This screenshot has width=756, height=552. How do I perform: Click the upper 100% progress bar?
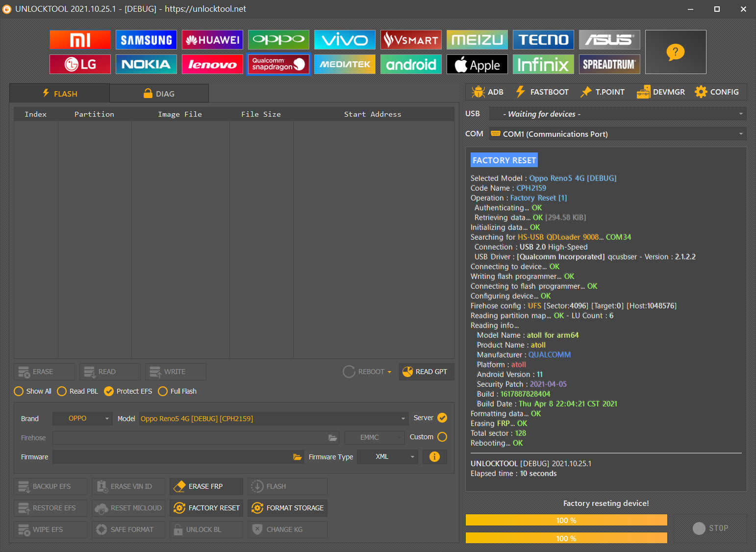(x=566, y=520)
